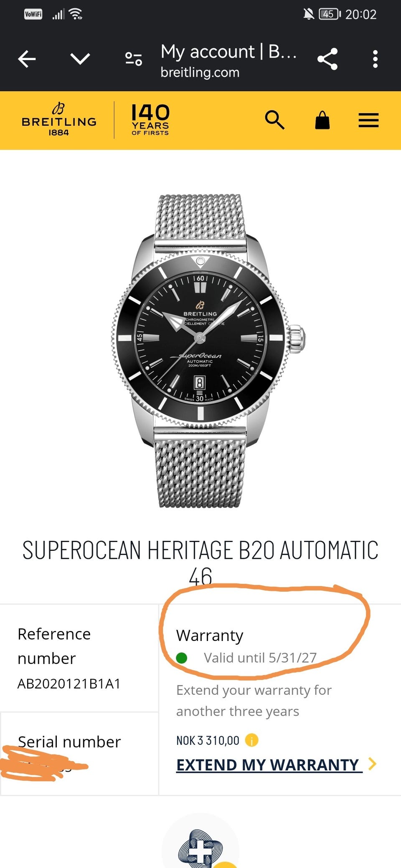401x868 pixels.
Task: Open the 140 Years of Firsts banner
Action: (x=150, y=120)
